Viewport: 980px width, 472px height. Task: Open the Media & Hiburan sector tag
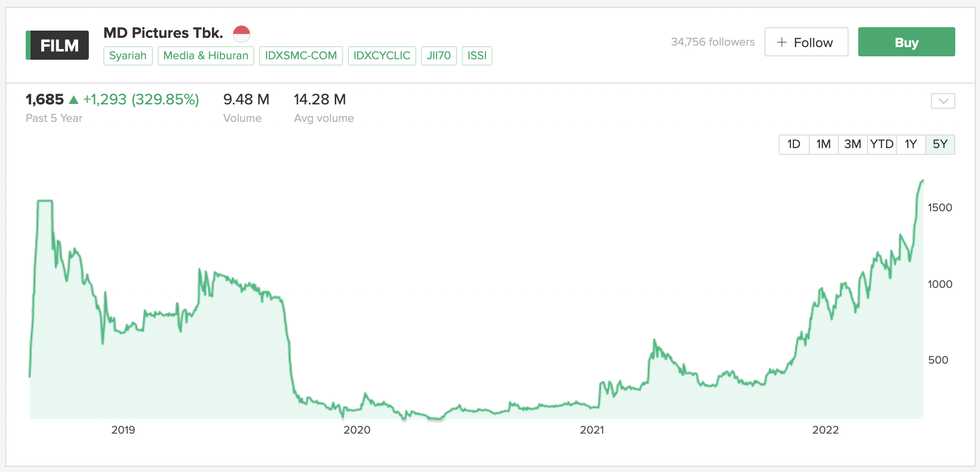pyautogui.click(x=206, y=56)
